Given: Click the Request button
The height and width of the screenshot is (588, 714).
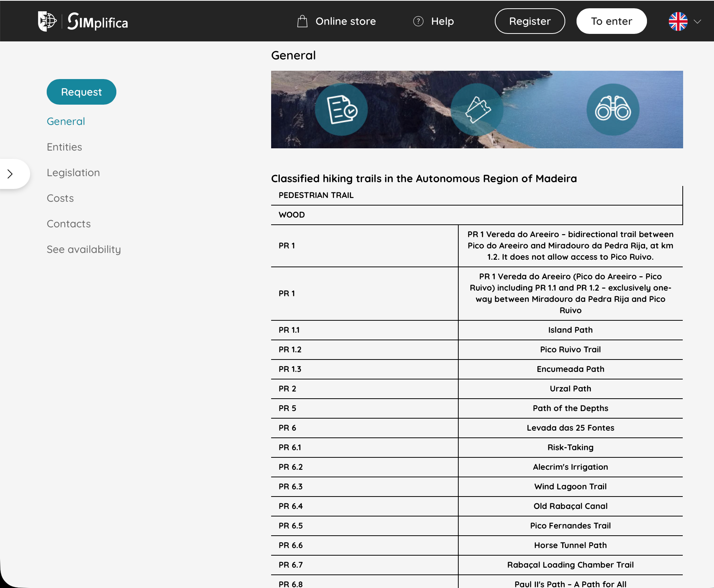Looking at the screenshot, I should tap(81, 92).
